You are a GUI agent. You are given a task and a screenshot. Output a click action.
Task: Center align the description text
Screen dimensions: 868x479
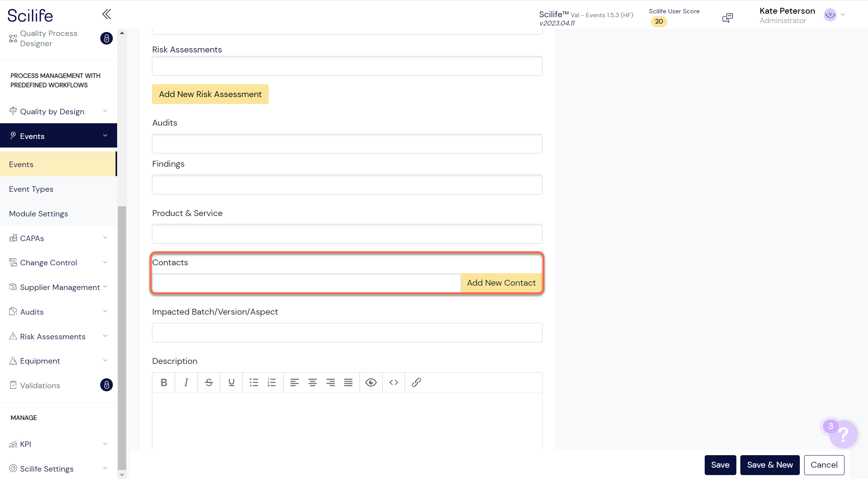coord(312,382)
